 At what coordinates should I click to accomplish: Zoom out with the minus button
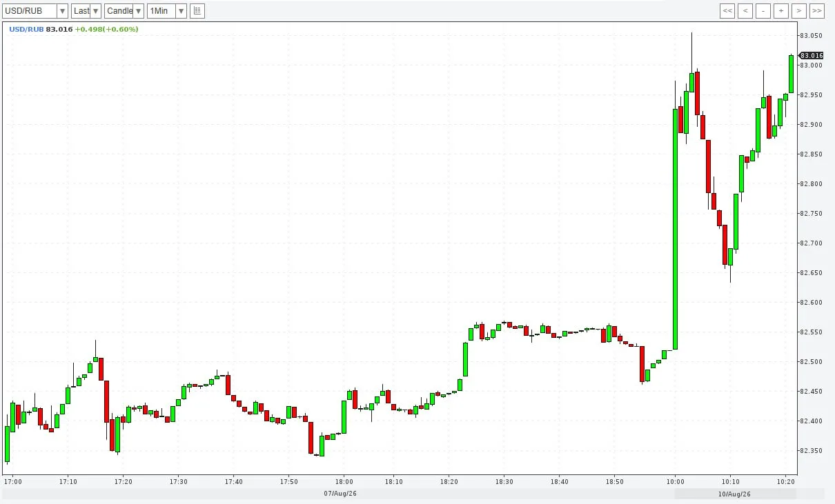(x=763, y=11)
